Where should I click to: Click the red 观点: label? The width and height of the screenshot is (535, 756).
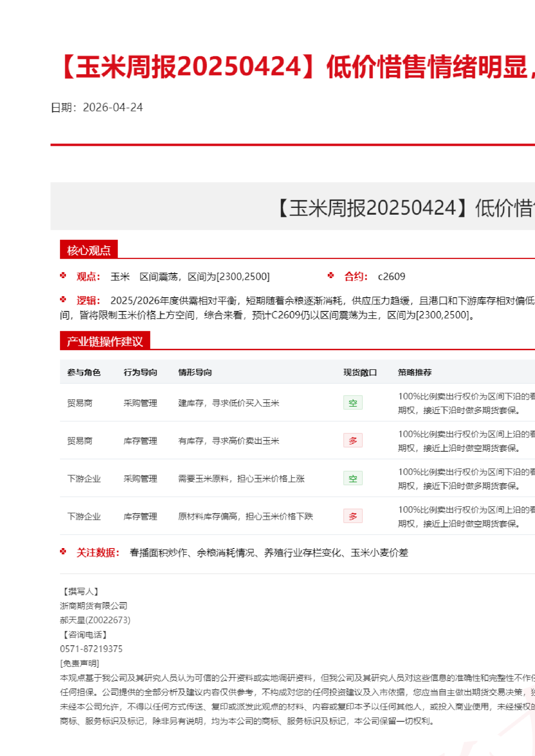click(x=88, y=276)
